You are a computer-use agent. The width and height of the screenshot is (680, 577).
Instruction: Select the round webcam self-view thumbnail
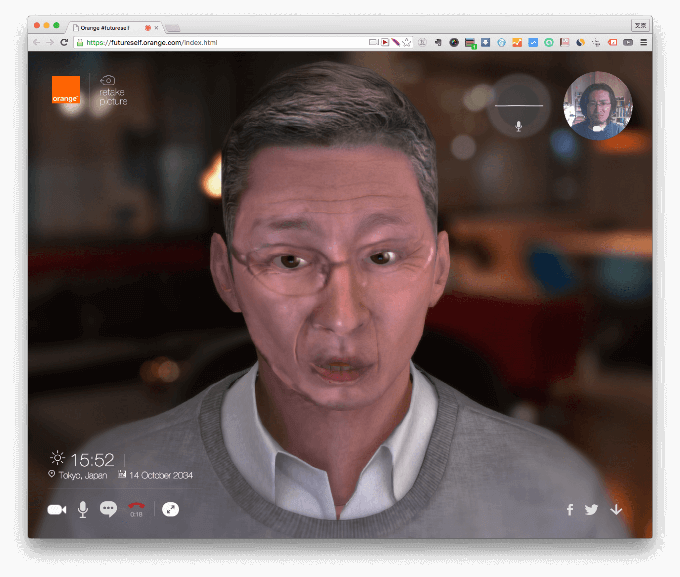597,106
